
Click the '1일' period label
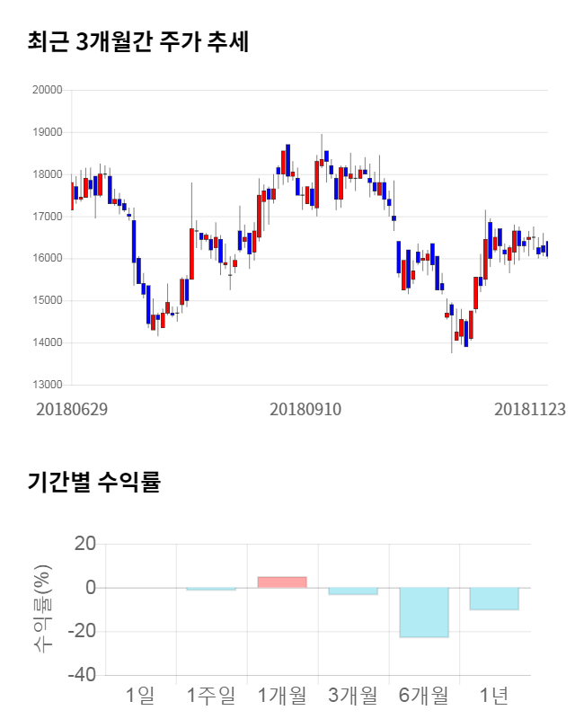coord(140,695)
